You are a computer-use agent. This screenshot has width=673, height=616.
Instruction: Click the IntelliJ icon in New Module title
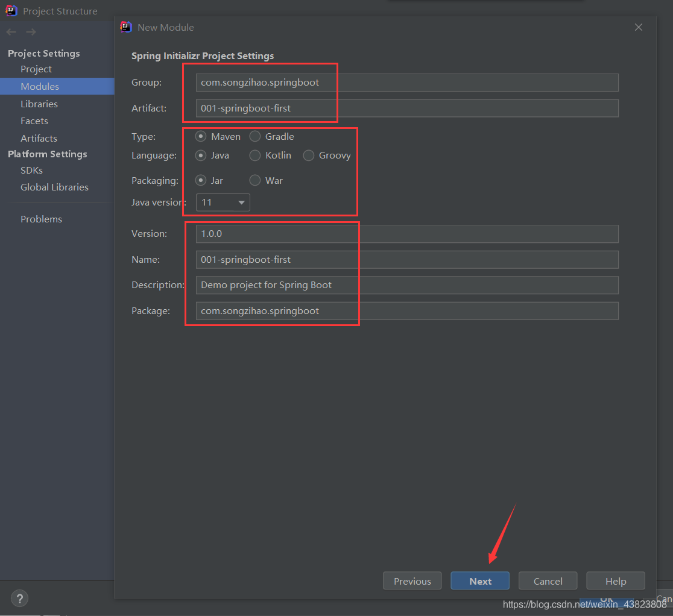pyautogui.click(x=126, y=27)
